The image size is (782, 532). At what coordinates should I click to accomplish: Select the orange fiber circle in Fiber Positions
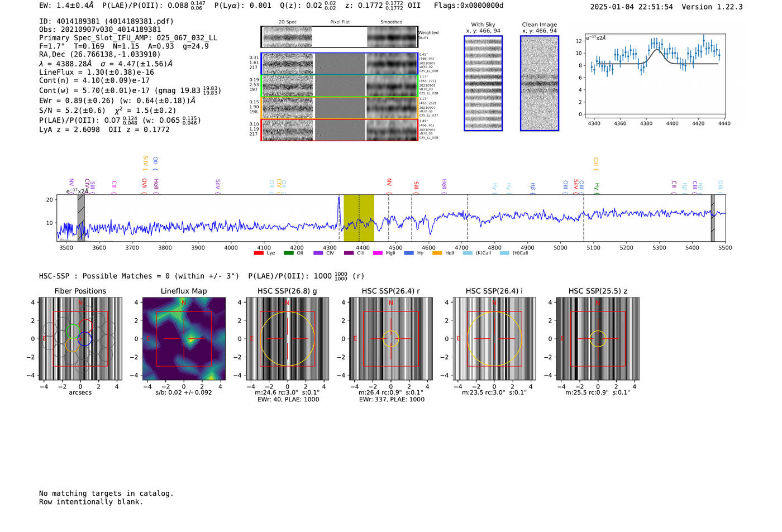(71, 345)
